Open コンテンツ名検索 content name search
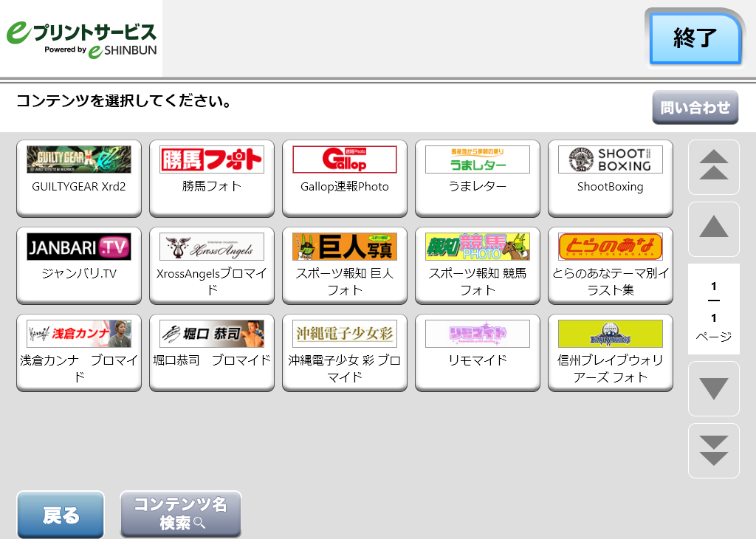The image size is (756, 539). click(181, 513)
